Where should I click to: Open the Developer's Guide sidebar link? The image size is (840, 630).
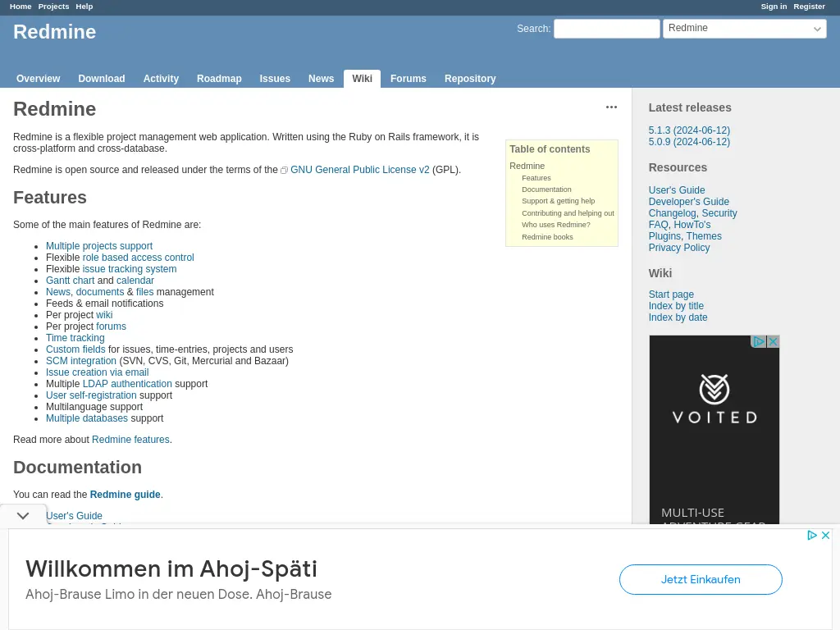(688, 202)
